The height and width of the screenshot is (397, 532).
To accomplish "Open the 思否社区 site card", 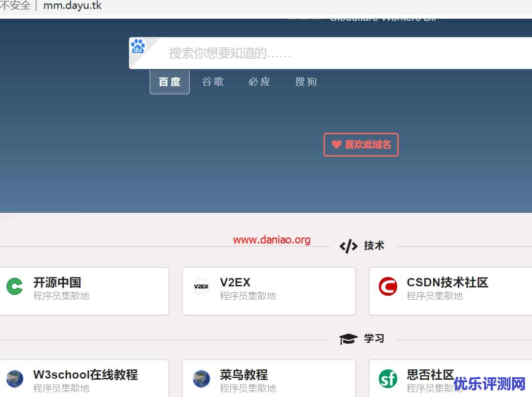I will click(450, 378).
